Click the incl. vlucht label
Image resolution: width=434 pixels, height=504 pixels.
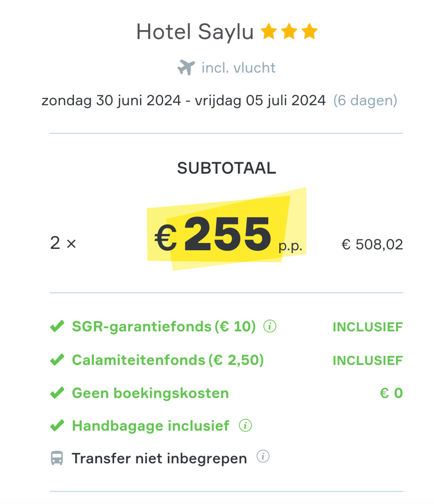(238, 68)
